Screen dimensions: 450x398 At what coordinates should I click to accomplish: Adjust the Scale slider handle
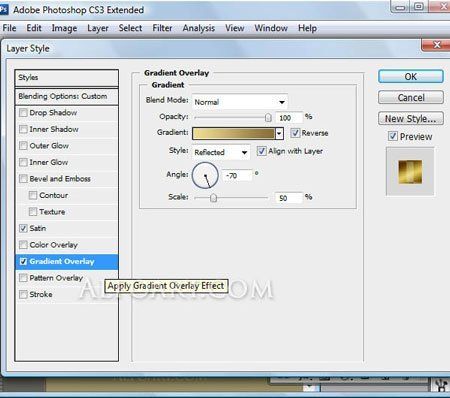coord(213,198)
